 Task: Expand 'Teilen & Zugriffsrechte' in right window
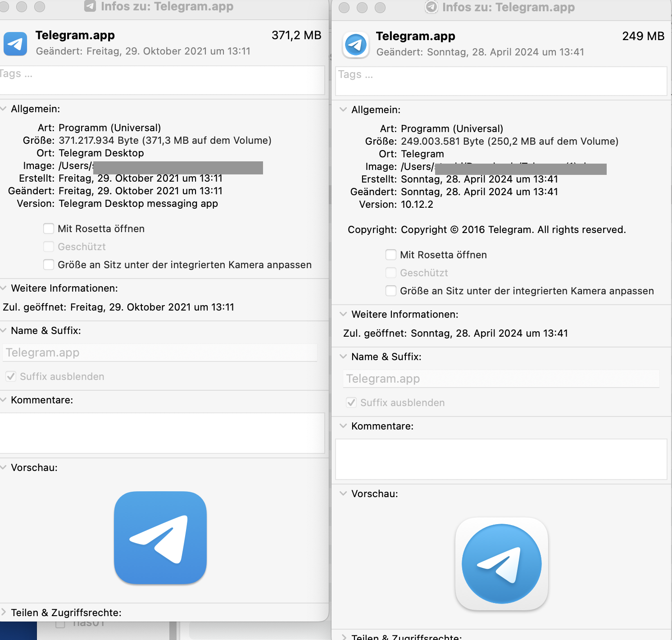(344, 637)
